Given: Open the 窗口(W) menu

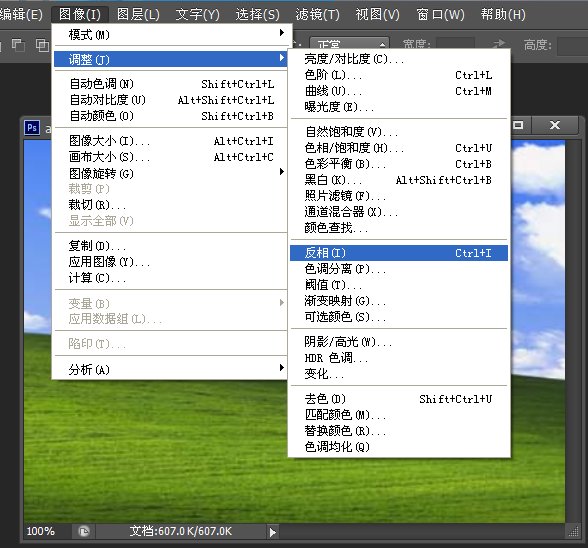Looking at the screenshot, I should (x=440, y=14).
